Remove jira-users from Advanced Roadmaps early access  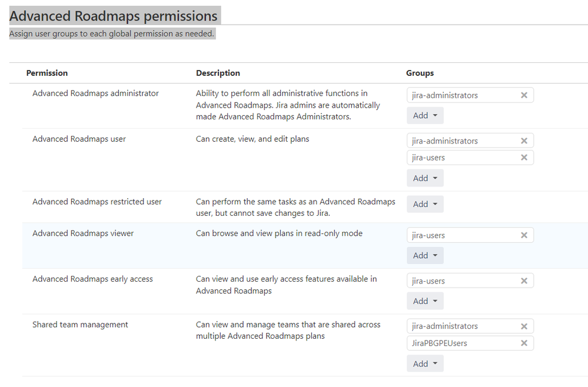524,281
